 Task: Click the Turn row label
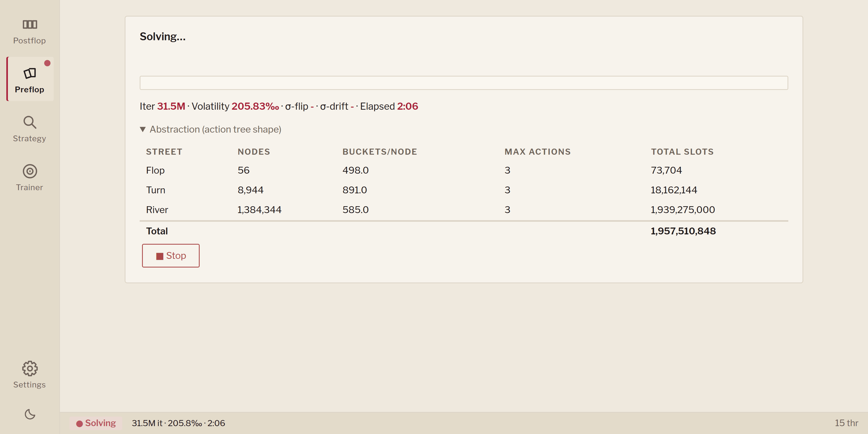155,190
